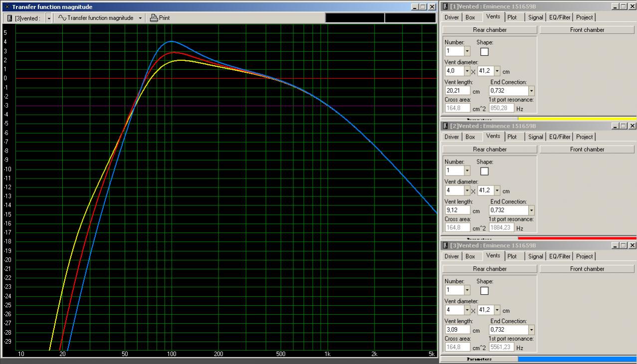Click the [3]vented project selector button
Image resolution: width=637 pixels, height=364 pixels.
pyautogui.click(x=23, y=18)
